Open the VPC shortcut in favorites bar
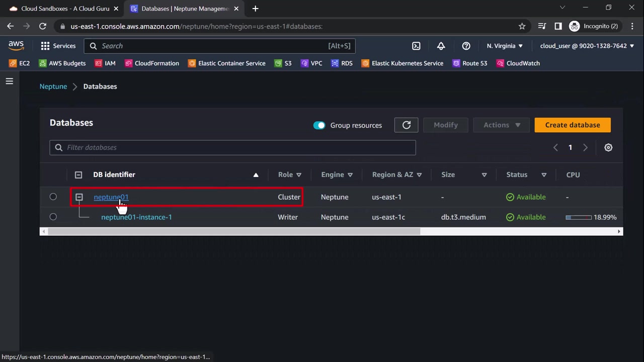Screen dimensions: 644x362 pos(311,63)
